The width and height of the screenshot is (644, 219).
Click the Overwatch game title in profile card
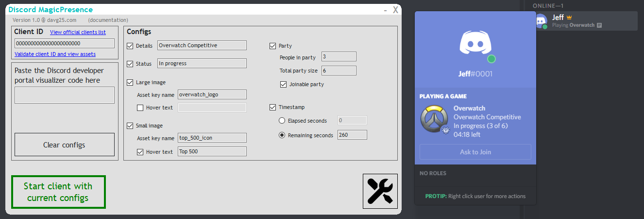click(x=469, y=108)
